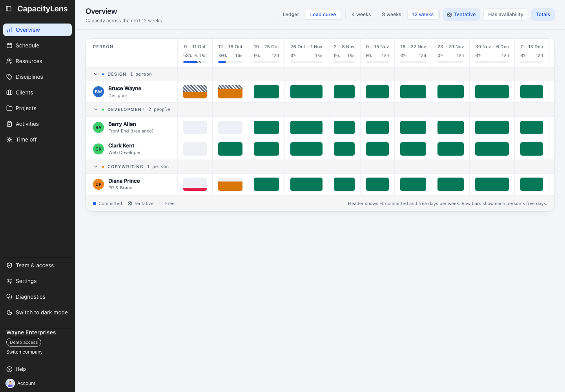Open Barry Allen's profile name
The width and height of the screenshot is (565, 392).
122,124
